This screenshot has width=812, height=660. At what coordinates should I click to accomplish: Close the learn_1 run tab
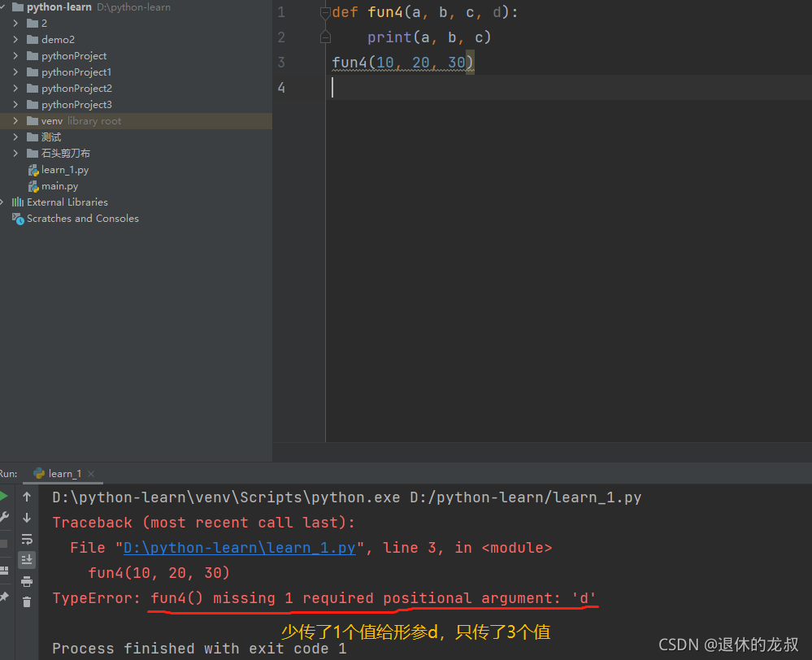tap(91, 474)
